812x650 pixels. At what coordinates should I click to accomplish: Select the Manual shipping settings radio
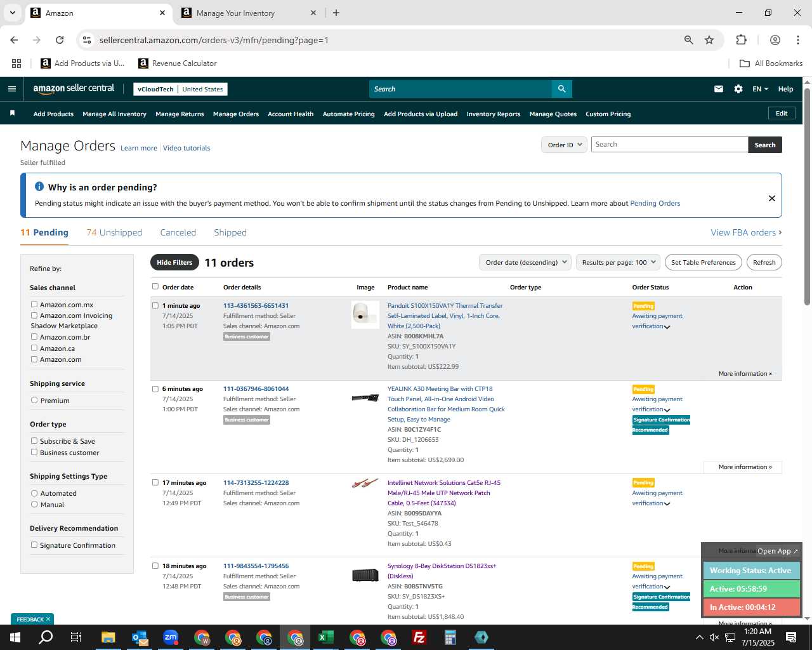click(x=34, y=504)
